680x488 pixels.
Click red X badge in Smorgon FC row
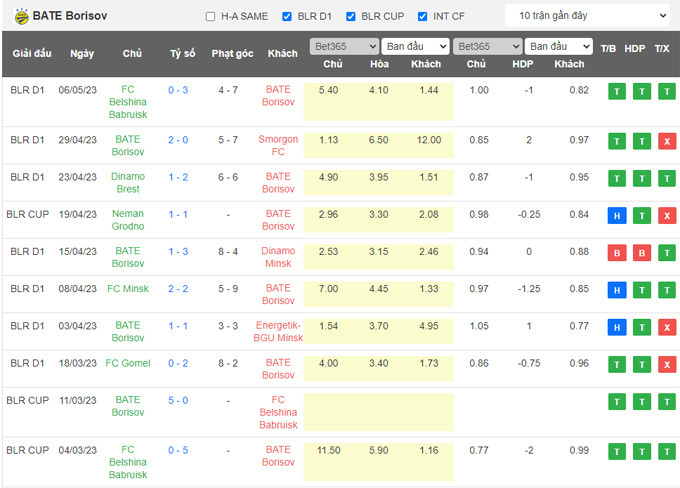[x=665, y=141]
